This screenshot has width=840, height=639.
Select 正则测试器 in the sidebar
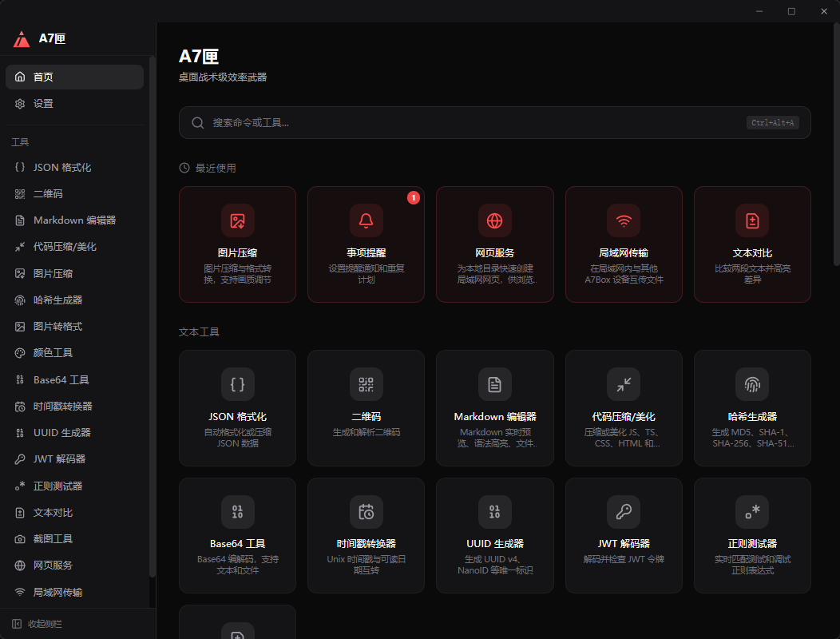click(74, 486)
